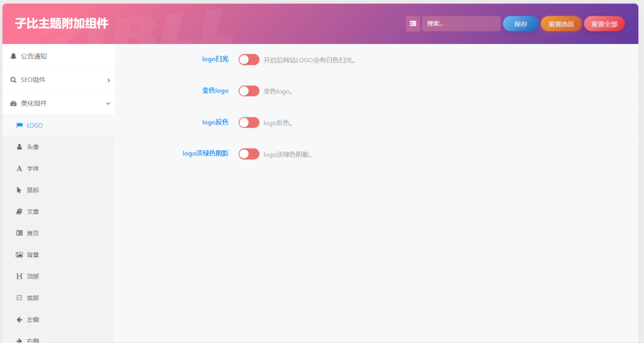Expand the SEO组件 chevron arrow
The image size is (644, 343).
click(108, 80)
